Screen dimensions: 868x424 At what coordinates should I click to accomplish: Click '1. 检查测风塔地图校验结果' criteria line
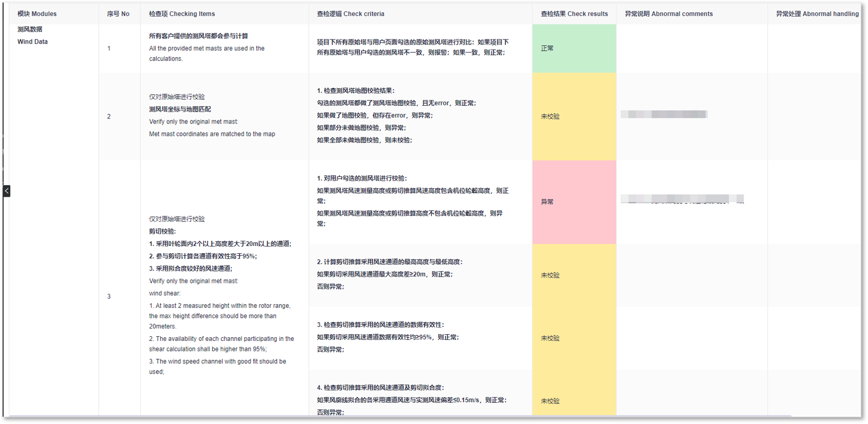[x=356, y=90]
